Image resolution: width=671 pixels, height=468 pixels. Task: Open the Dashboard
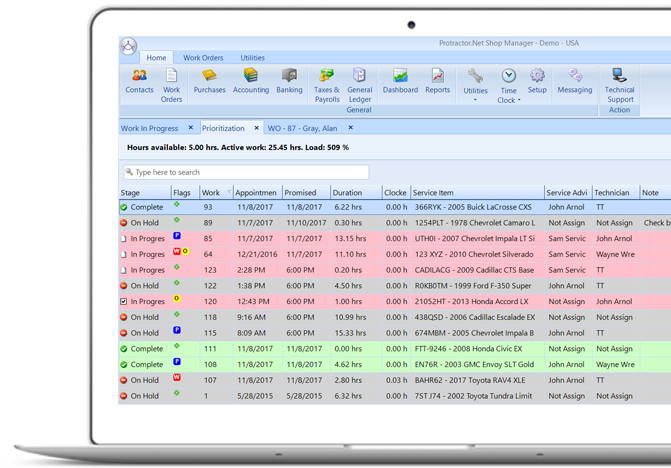[x=400, y=81]
